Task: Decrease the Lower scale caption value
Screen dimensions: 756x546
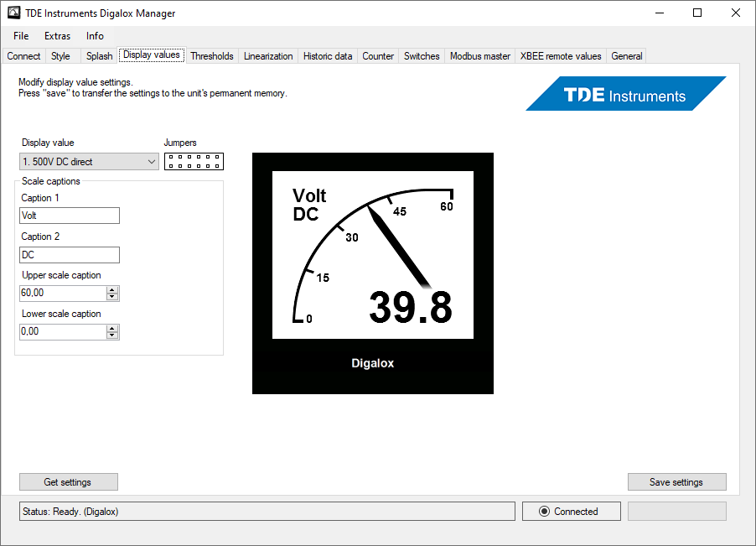Action: [113, 335]
